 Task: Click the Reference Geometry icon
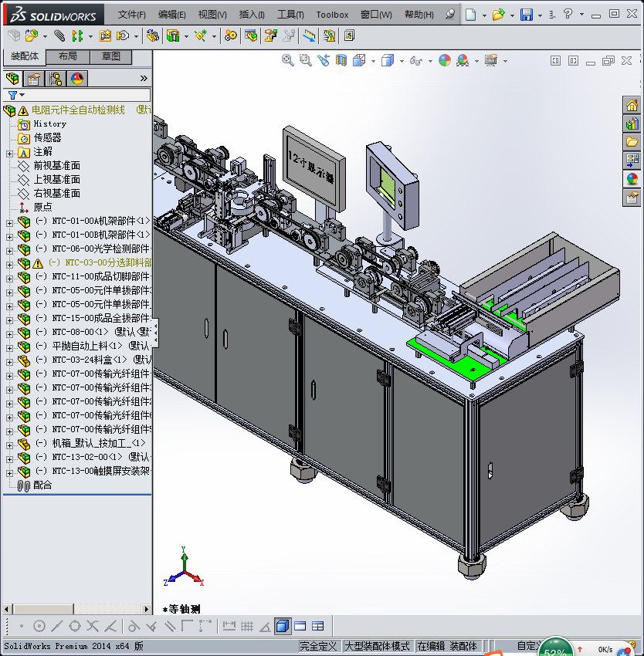click(x=201, y=36)
